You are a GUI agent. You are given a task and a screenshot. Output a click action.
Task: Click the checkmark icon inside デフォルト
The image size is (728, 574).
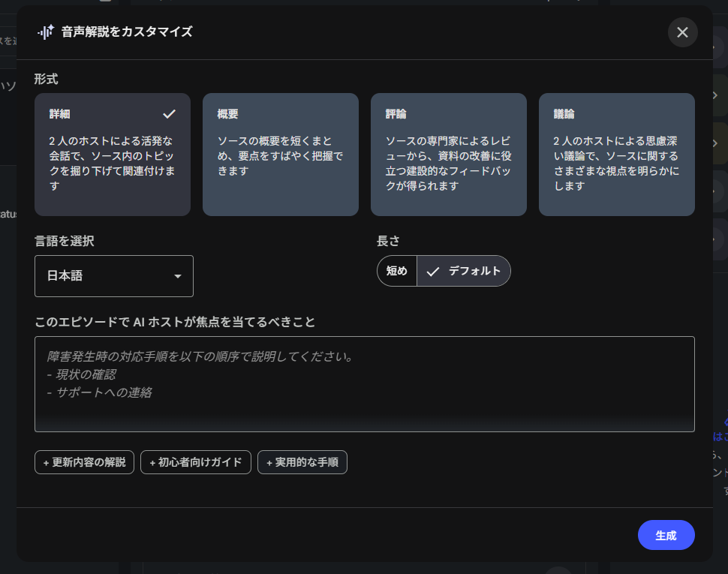point(432,272)
